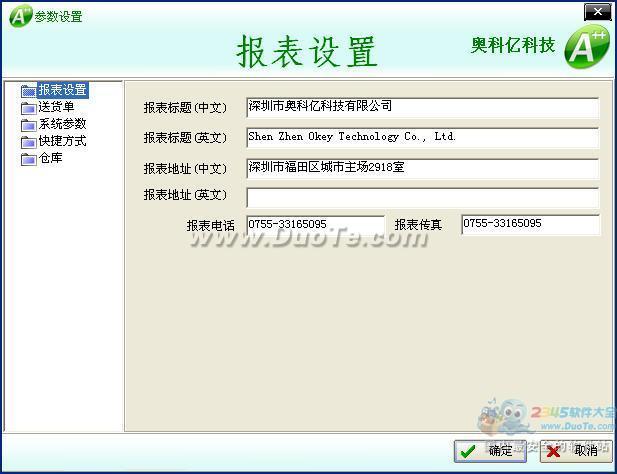This screenshot has width=617, height=474.
Task: Click the 报表电话 input field
Action: pos(316,225)
